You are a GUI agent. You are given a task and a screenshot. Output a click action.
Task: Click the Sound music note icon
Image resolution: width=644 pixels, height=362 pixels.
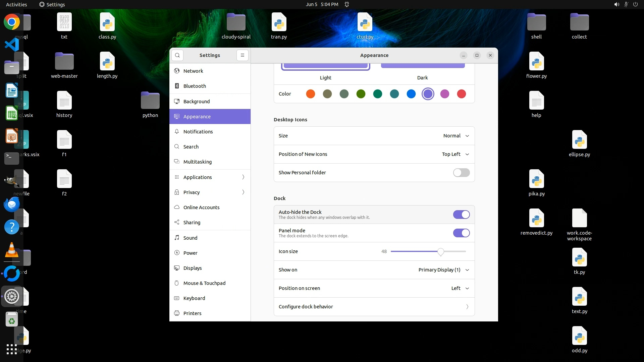[x=177, y=238]
